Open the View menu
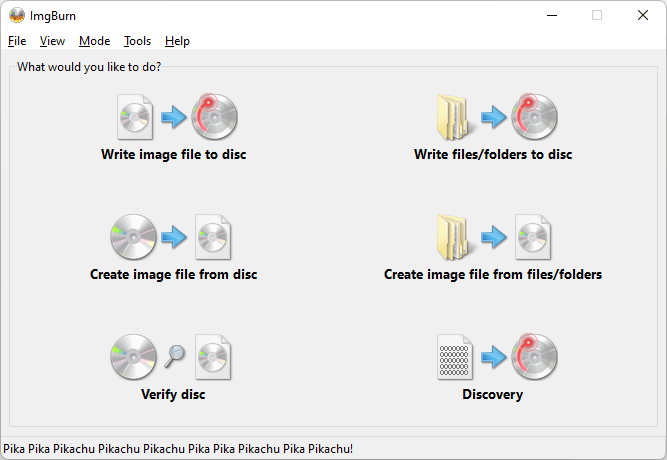This screenshot has height=460, width=667. (x=52, y=41)
